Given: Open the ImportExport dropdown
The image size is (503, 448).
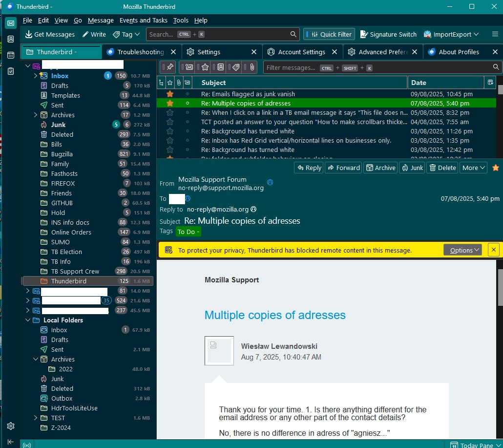Looking at the screenshot, I should tap(451, 34).
